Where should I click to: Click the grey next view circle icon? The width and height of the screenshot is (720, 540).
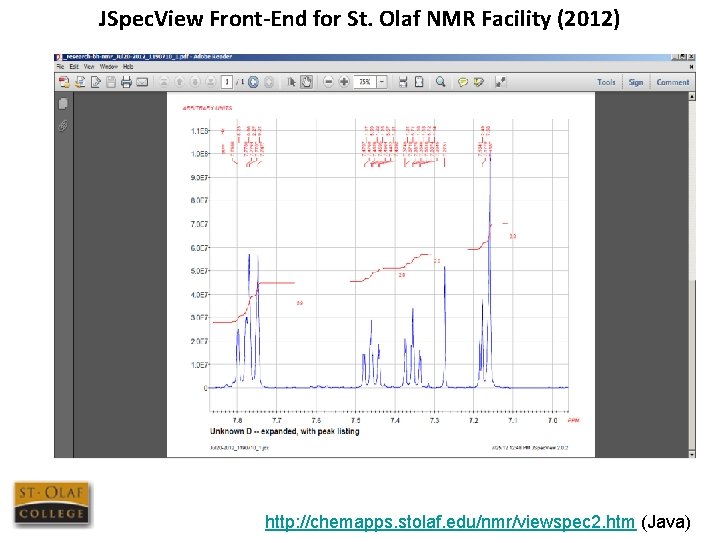[269, 82]
